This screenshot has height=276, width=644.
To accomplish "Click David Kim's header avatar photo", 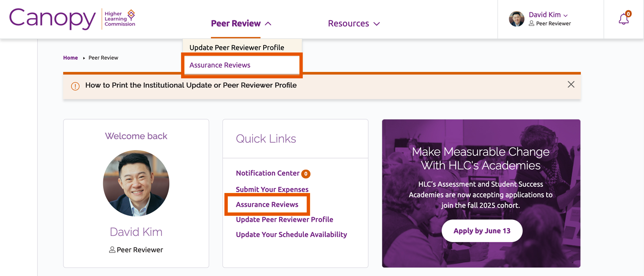I will 516,19.
